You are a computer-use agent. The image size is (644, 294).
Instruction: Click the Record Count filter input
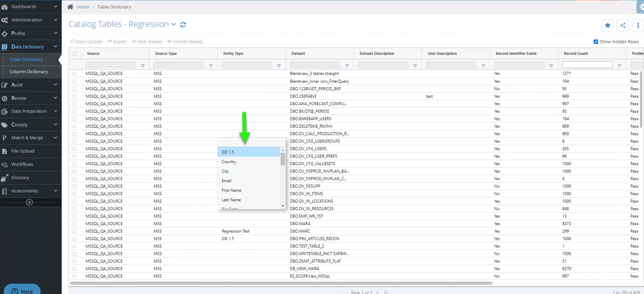click(587, 65)
